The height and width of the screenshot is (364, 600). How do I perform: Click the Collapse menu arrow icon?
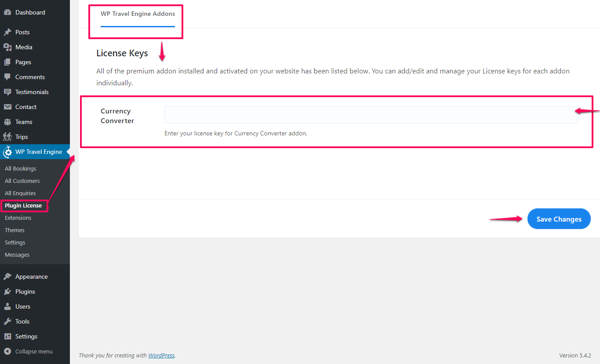point(7,351)
